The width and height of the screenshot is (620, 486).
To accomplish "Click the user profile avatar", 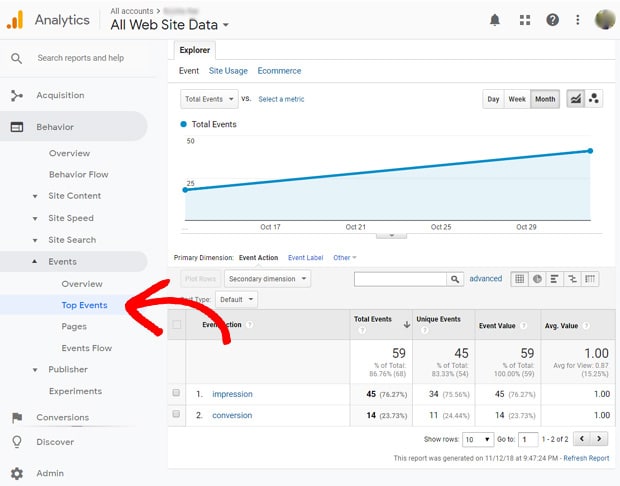I will click(x=605, y=19).
